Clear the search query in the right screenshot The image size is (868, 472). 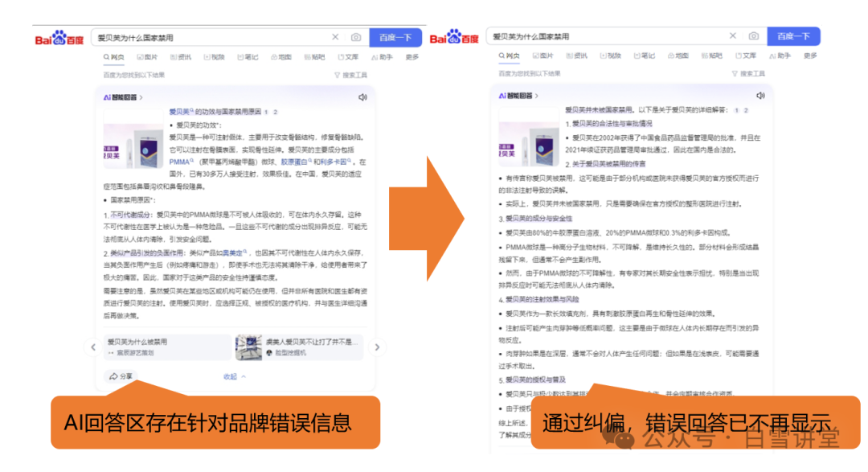(x=732, y=35)
